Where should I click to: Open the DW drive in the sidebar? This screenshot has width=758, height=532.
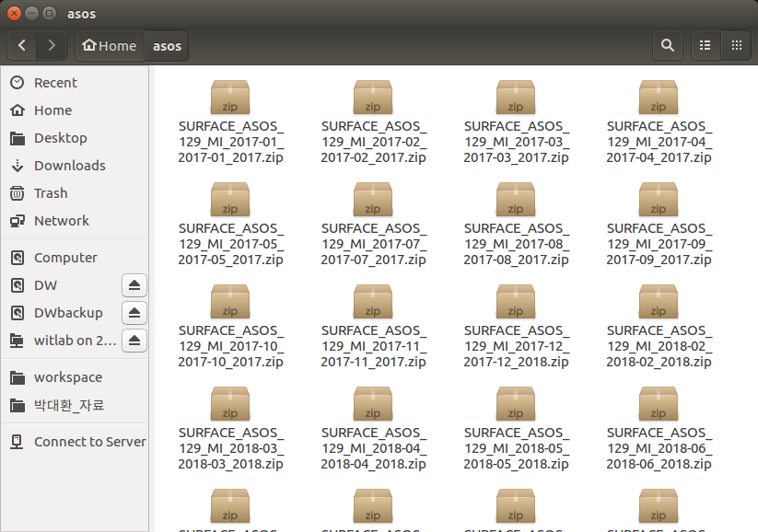tap(62, 285)
